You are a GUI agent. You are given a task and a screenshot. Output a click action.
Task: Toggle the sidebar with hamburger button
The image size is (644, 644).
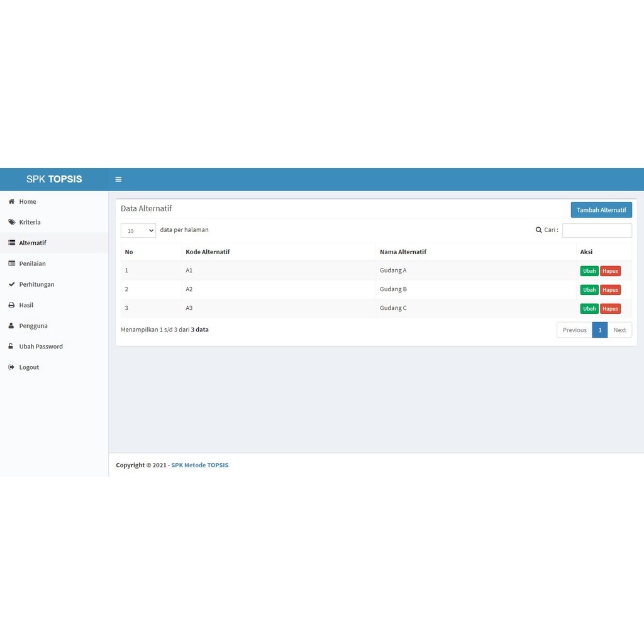(x=118, y=179)
